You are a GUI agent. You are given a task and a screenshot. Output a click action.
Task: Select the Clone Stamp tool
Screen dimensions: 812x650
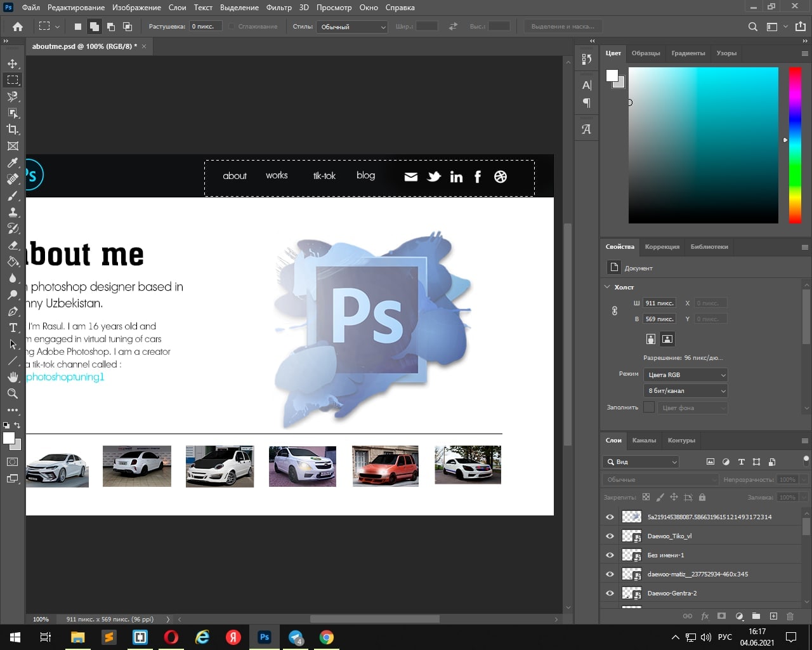pyautogui.click(x=13, y=212)
